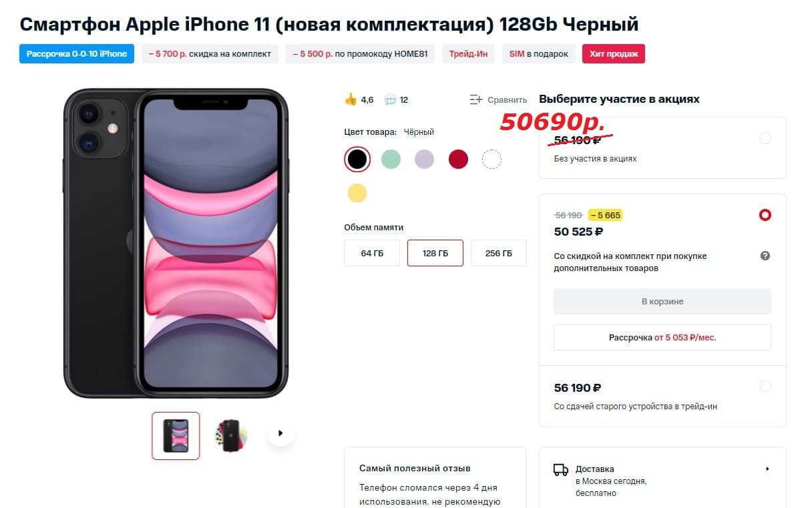812x508 pixels.
Task: Click the help question mark icon
Action: (765, 256)
